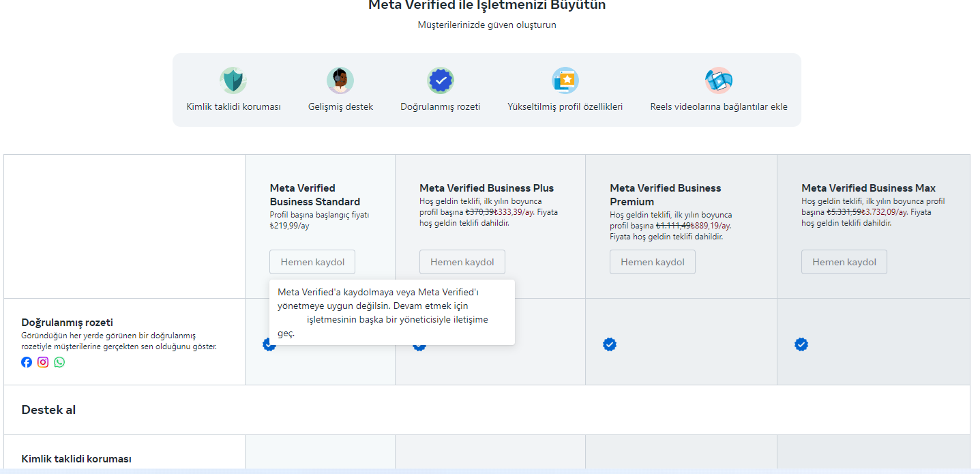Click the Doğrulanmış rozeti badge icon at top

pyautogui.click(x=441, y=80)
